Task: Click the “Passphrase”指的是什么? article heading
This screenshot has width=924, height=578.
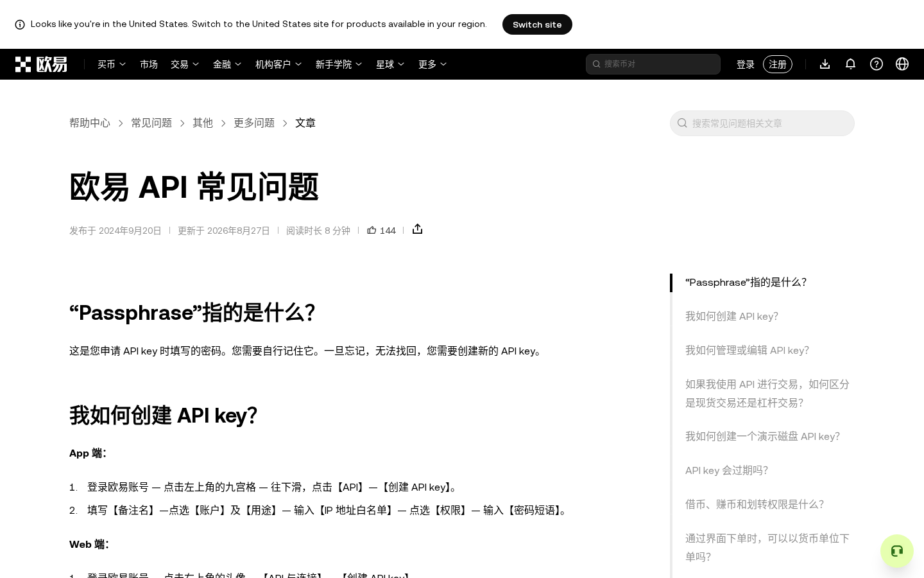Action: 192,313
